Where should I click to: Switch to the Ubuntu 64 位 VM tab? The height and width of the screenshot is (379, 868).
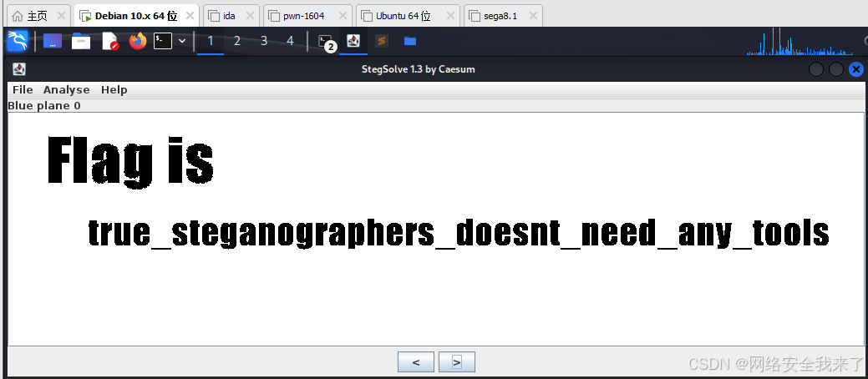403,16
